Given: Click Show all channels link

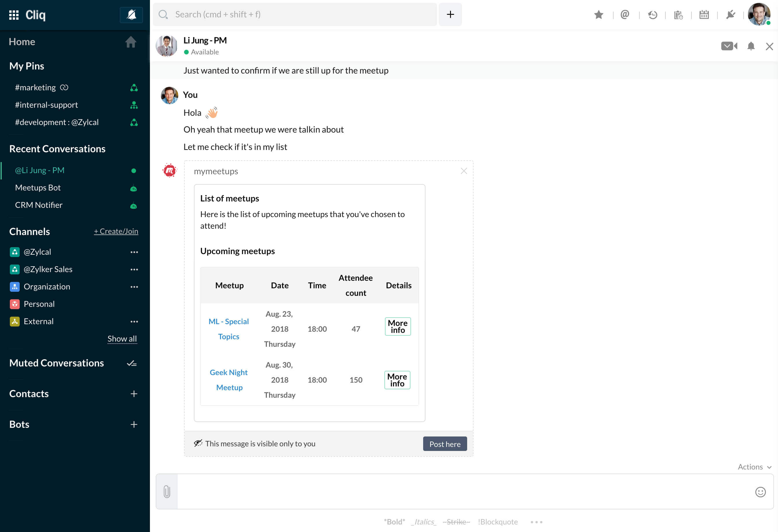Looking at the screenshot, I should [x=122, y=339].
